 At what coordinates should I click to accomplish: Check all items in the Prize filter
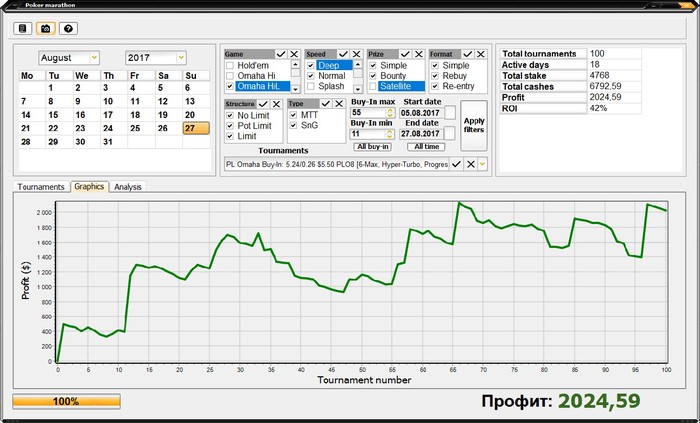click(405, 54)
